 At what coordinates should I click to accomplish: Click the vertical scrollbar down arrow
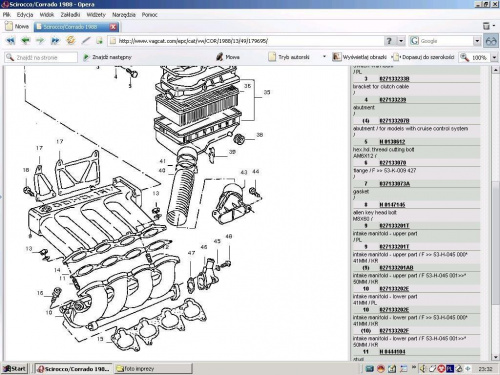click(x=495, y=357)
